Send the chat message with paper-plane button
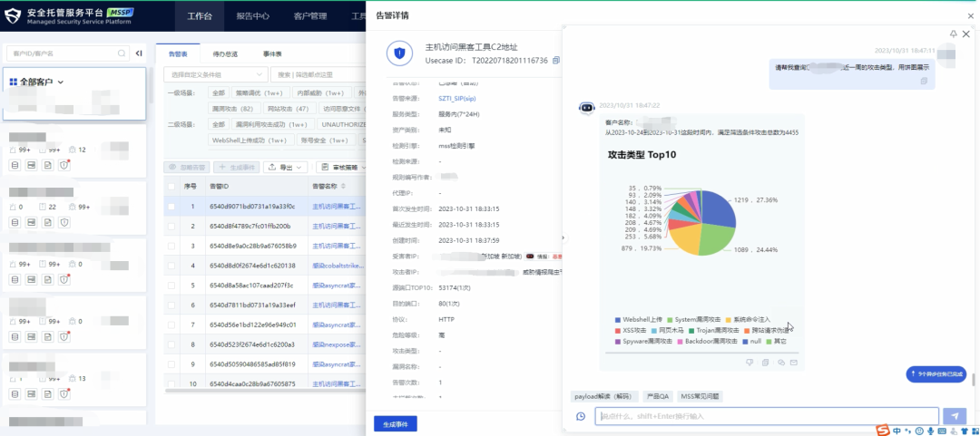 (955, 416)
